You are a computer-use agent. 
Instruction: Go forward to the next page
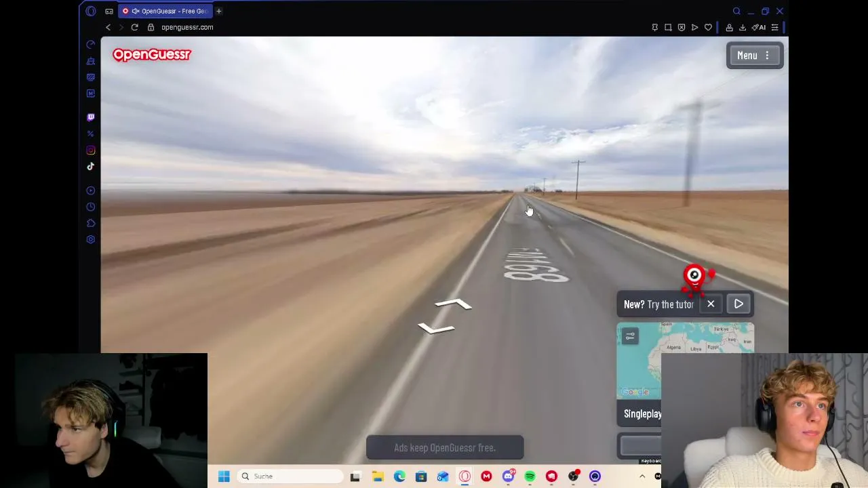pyautogui.click(x=121, y=27)
